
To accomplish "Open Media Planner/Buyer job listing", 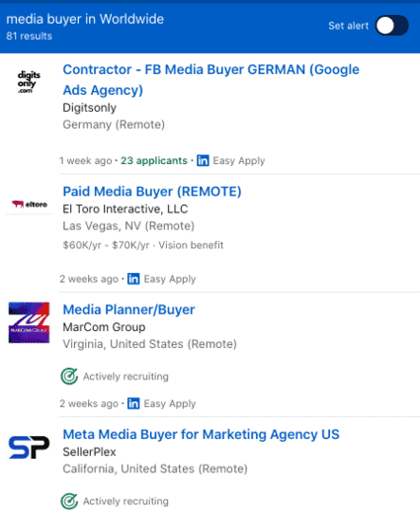I will point(128,309).
